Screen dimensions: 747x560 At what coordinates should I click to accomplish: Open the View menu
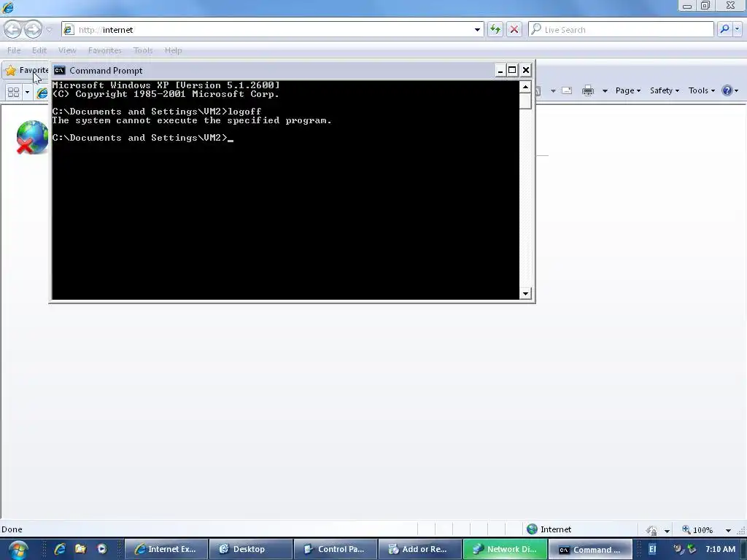point(67,50)
